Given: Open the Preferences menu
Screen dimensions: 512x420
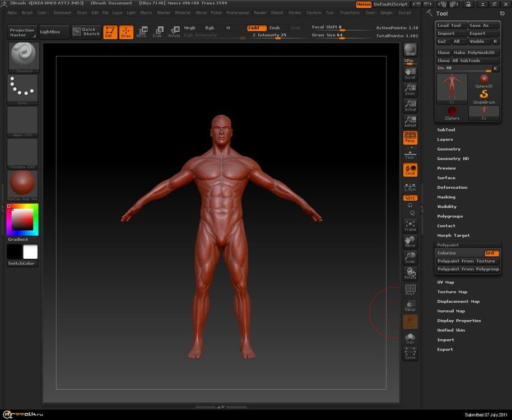Looking at the screenshot, I should [x=238, y=12].
